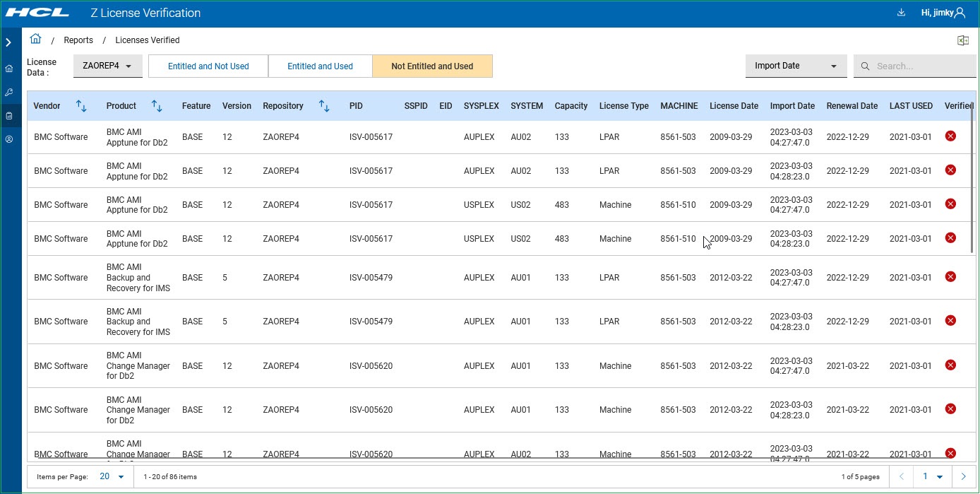The height and width of the screenshot is (494, 980).
Task: Open the key icon in the sidebar
Action: click(9, 92)
